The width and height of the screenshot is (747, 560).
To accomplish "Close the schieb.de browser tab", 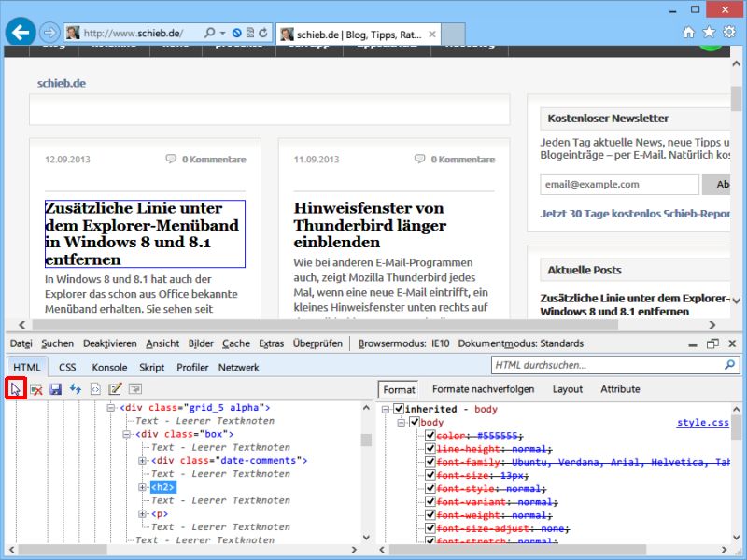I will 432,35.
